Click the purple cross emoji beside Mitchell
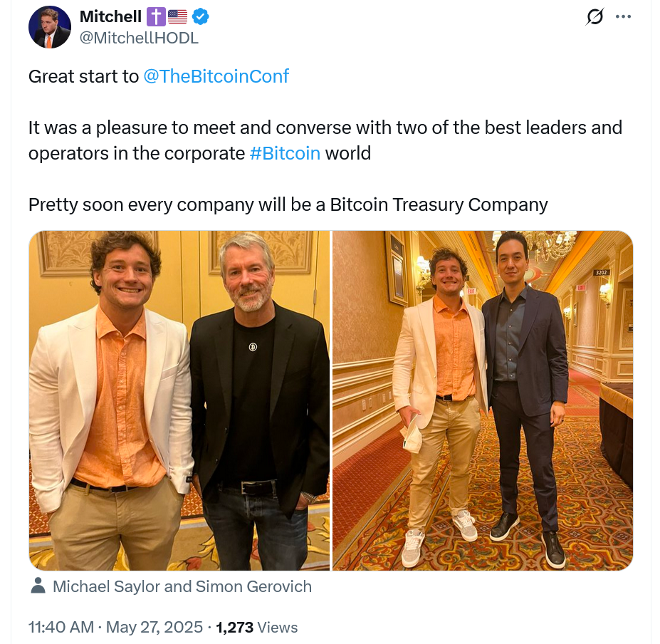The image size is (660, 644). coord(155,17)
